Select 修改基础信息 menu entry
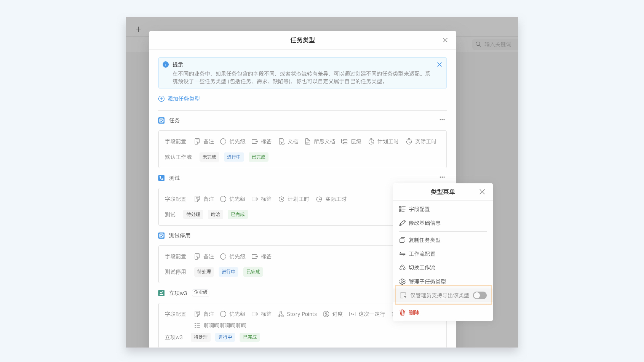The width and height of the screenshot is (644, 362). click(x=424, y=223)
